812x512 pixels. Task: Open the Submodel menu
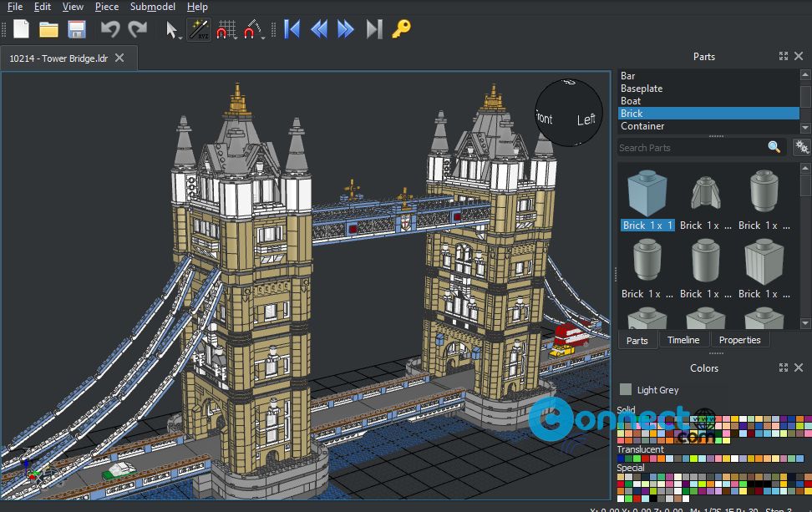[153, 7]
